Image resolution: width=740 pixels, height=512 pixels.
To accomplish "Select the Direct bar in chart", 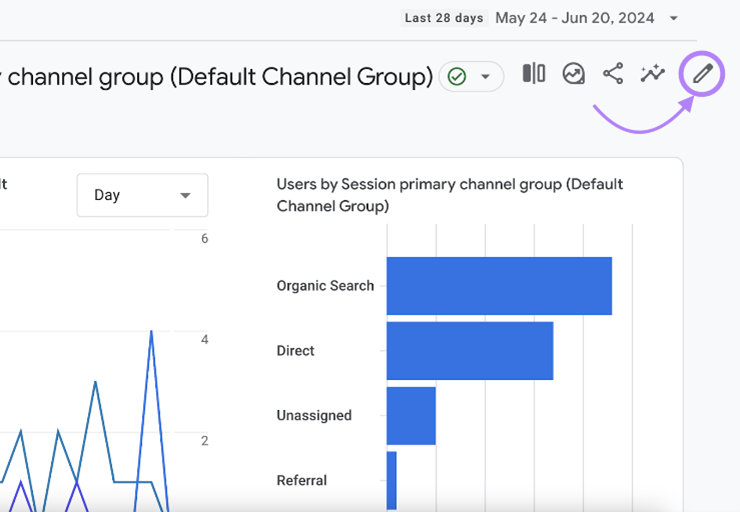I will click(469, 351).
